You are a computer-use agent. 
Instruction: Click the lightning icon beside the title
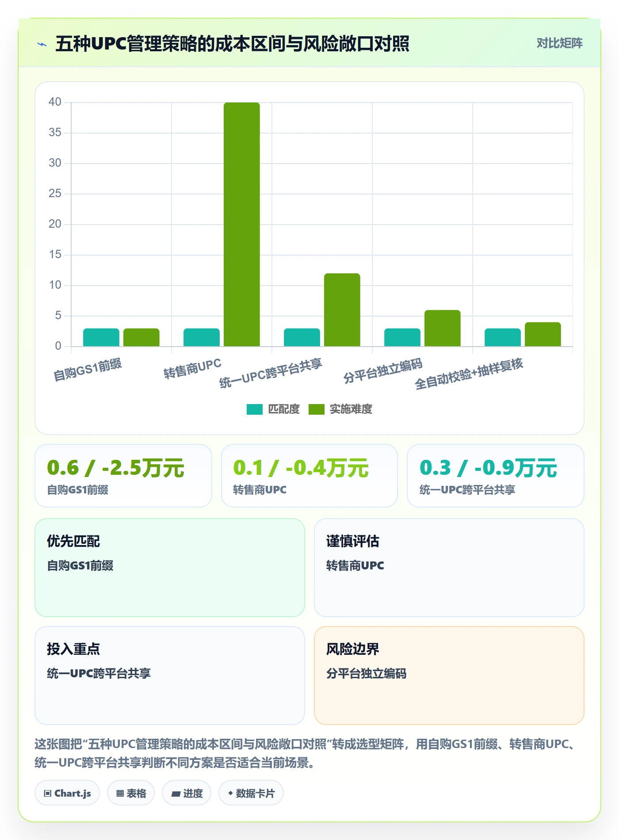[x=42, y=44]
